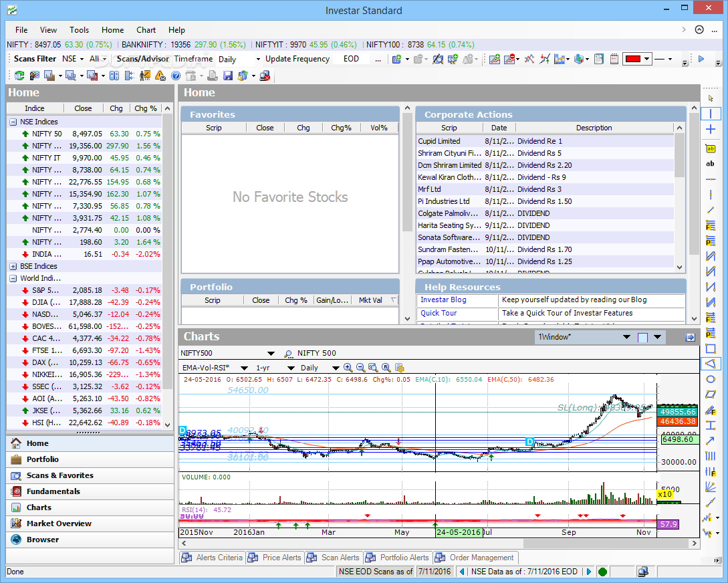Switch to the Price Alerts tab

[275, 558]
